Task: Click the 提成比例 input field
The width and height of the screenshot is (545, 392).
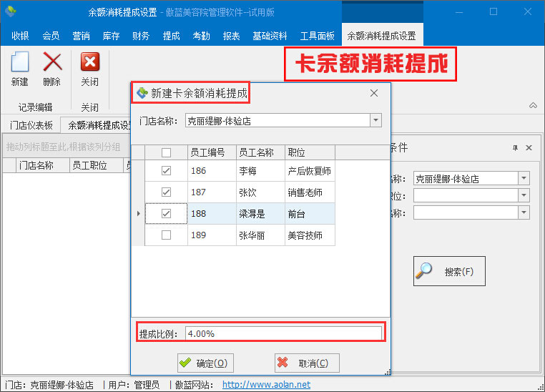Action: coord(283,333)
